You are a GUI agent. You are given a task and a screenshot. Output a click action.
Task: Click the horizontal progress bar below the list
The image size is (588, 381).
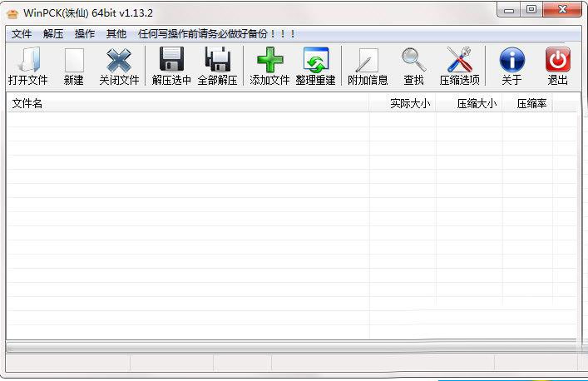(x=292, y=347)
